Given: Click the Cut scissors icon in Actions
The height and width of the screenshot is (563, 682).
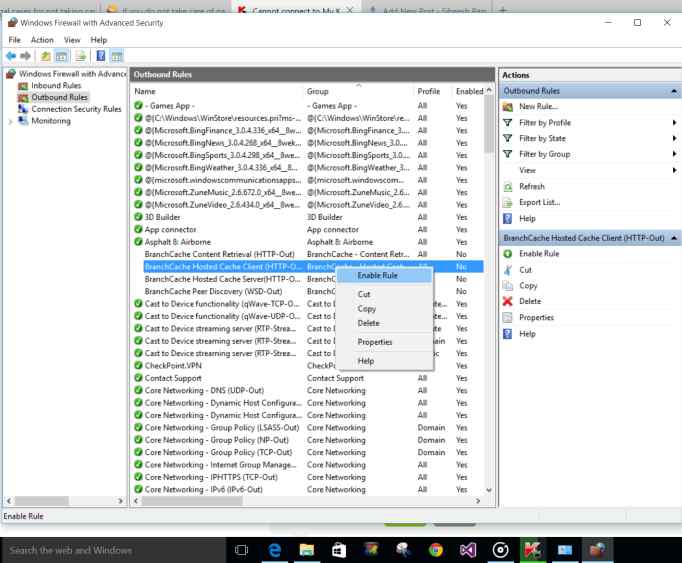Looking at the screenshot, I should tap(508, 270).
